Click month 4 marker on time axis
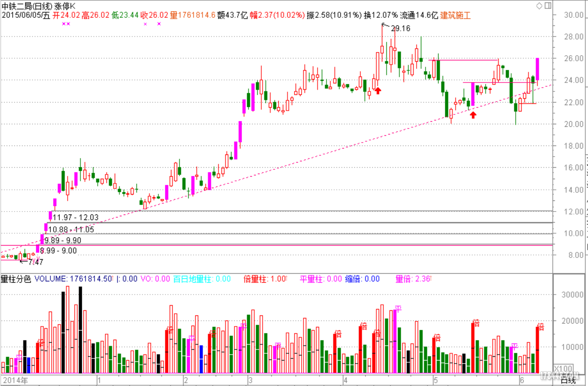 click(345, 380)
